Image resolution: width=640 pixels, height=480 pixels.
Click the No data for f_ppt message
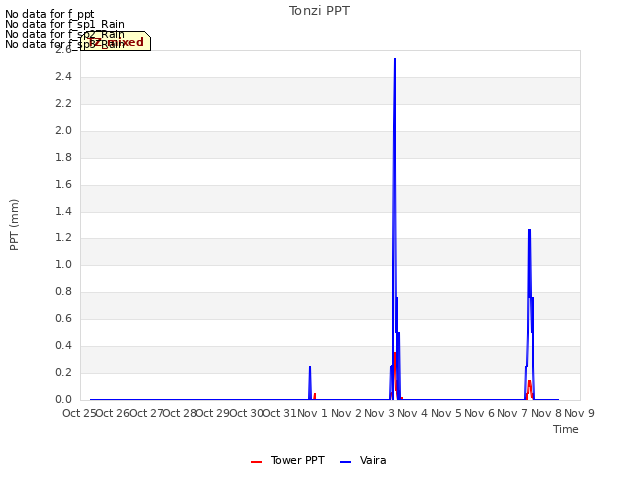50,14
